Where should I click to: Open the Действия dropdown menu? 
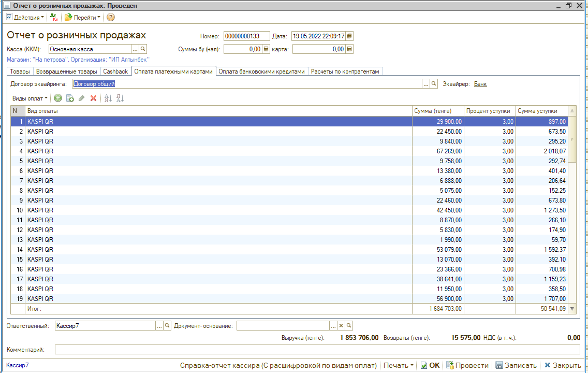(26, 17)
